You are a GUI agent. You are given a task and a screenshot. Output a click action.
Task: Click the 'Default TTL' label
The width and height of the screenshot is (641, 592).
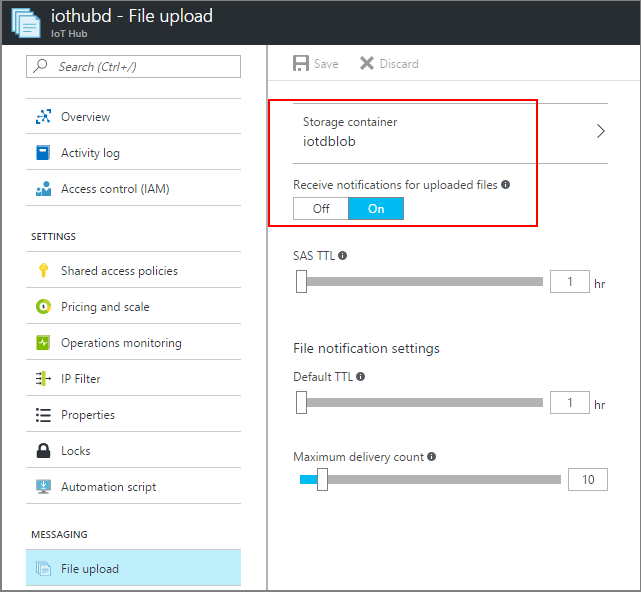tap(323, 377)
